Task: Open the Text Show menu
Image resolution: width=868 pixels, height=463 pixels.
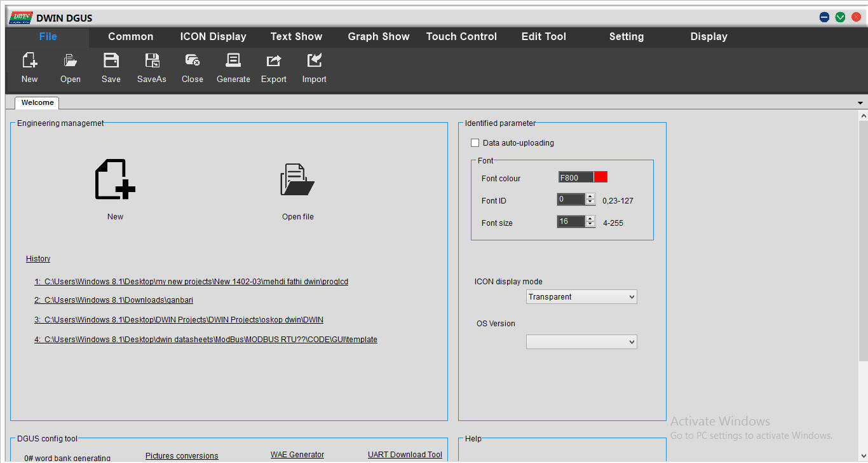Action: [296, 37]
